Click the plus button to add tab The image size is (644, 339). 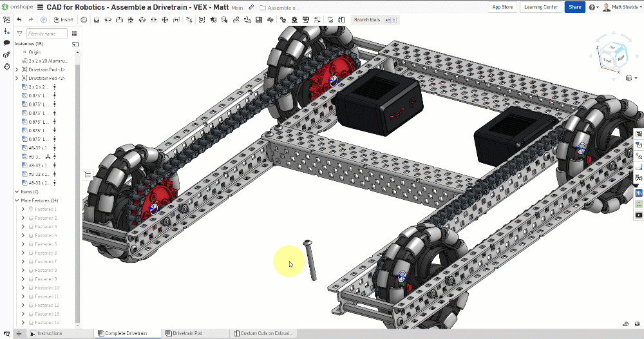point(19,334)
